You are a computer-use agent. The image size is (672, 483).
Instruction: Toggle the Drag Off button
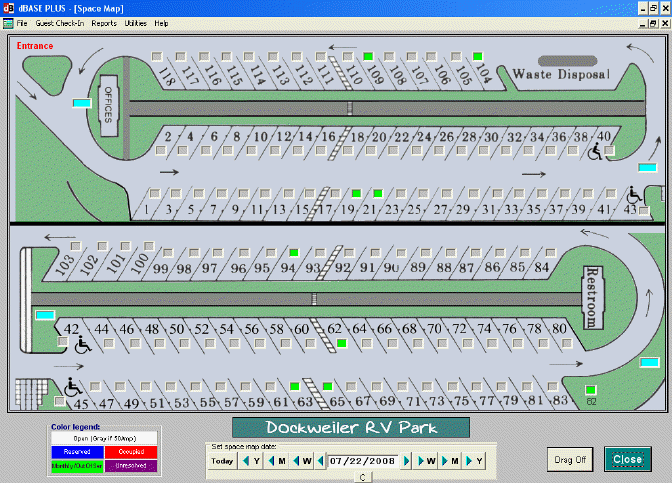[x=570, y=459]
